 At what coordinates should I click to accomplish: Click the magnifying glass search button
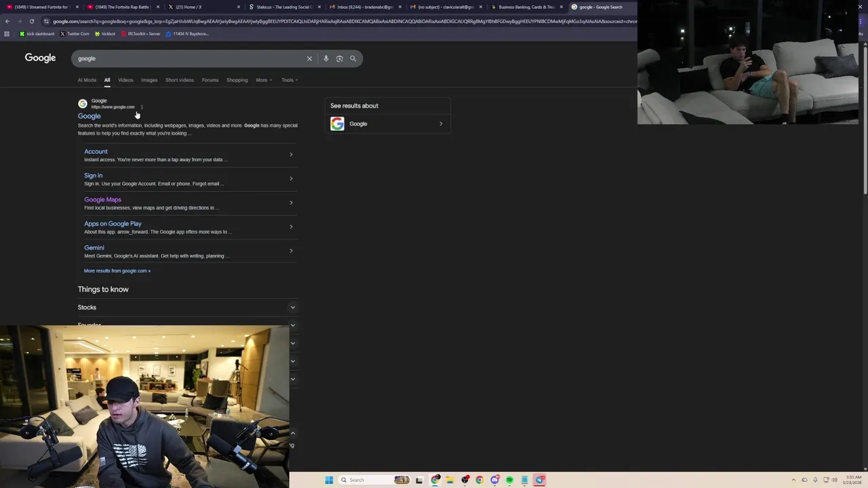click(353, 58)
